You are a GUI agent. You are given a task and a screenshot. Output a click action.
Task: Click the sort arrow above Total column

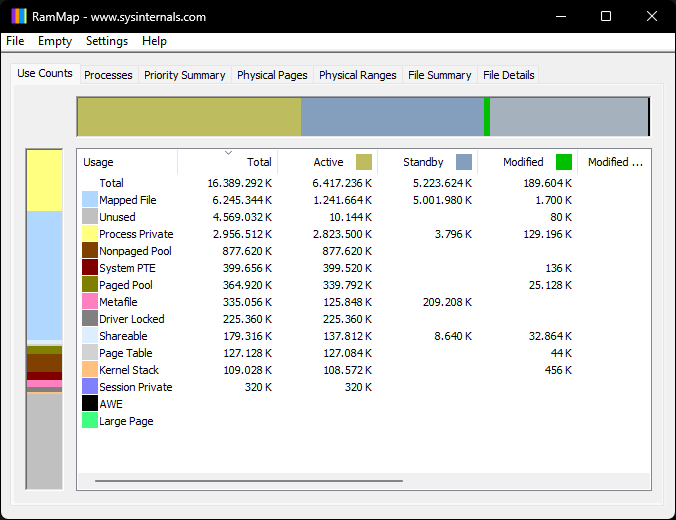pyautogui.click(x=228, y=153)
